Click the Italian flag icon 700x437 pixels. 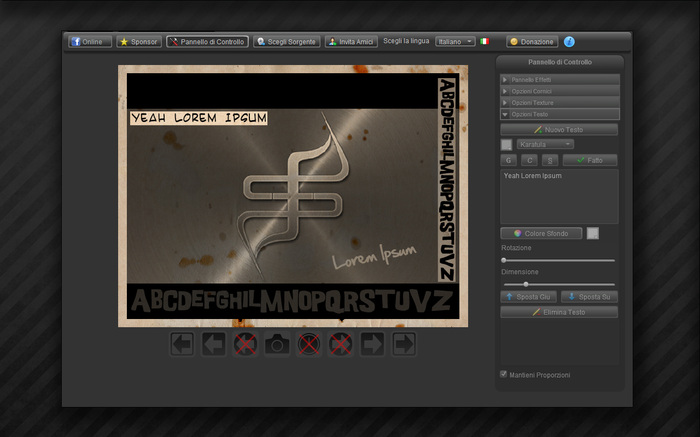[x=485, y=42]
